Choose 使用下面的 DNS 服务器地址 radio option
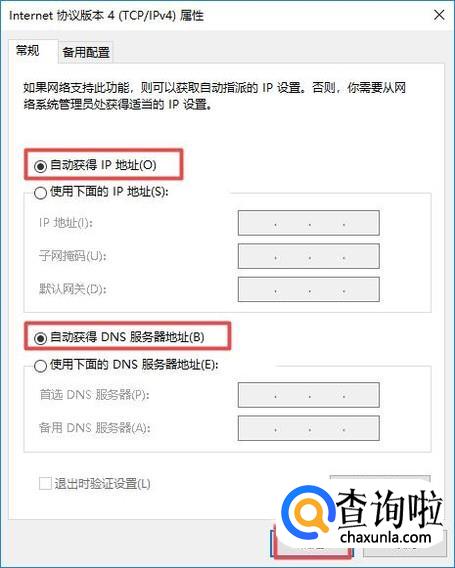Viewport: 455px width, 568px height. (40, 366)
